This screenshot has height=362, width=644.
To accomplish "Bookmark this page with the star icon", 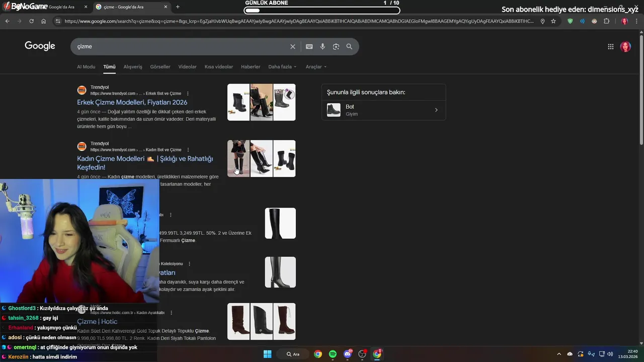I will point(553,21).
